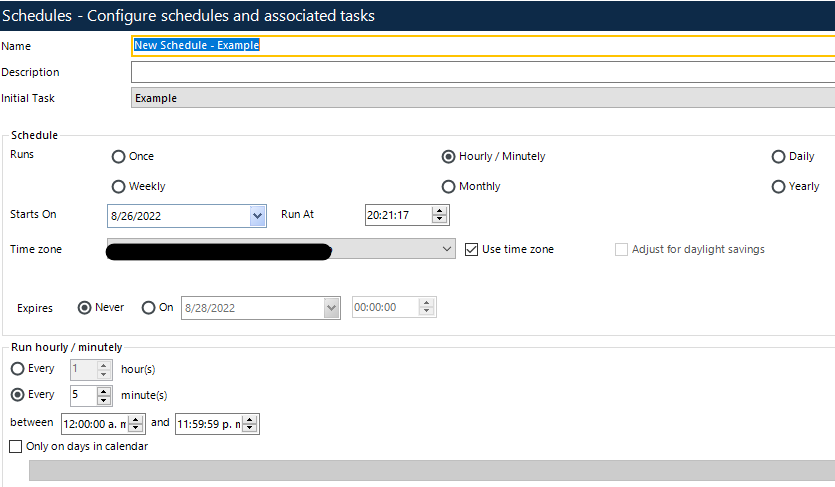Increment the minute(s) interval stepper

click(x=104, y=390)
